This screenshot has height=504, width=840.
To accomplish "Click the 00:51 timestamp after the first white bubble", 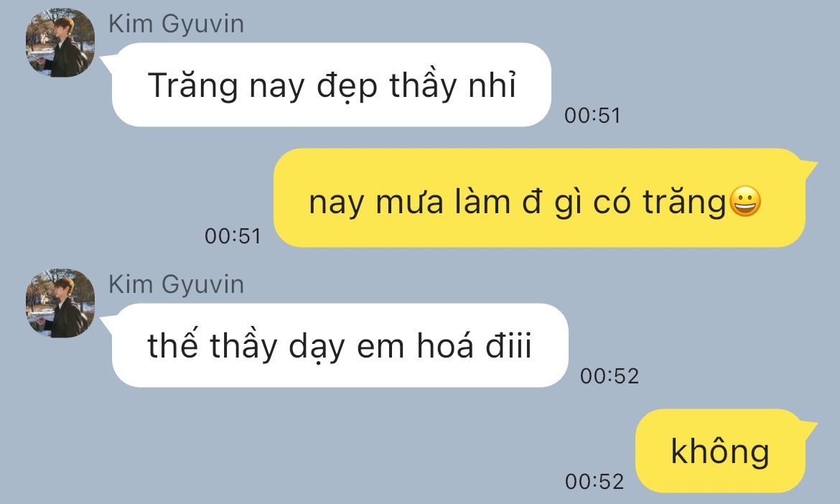I will click(592, 116).
